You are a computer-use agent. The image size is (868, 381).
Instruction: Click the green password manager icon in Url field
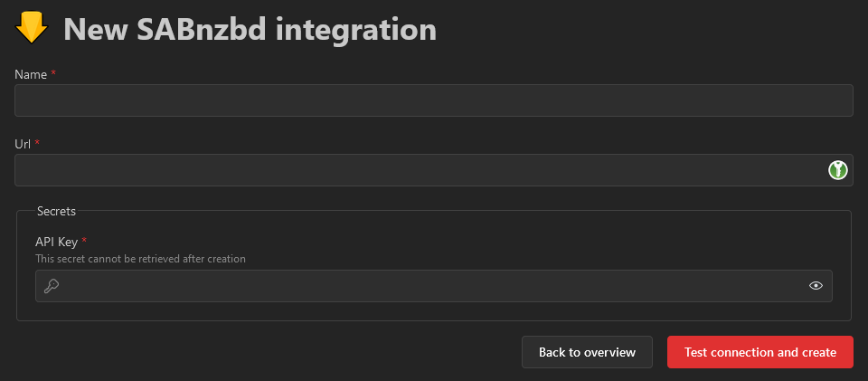[838, 170]
